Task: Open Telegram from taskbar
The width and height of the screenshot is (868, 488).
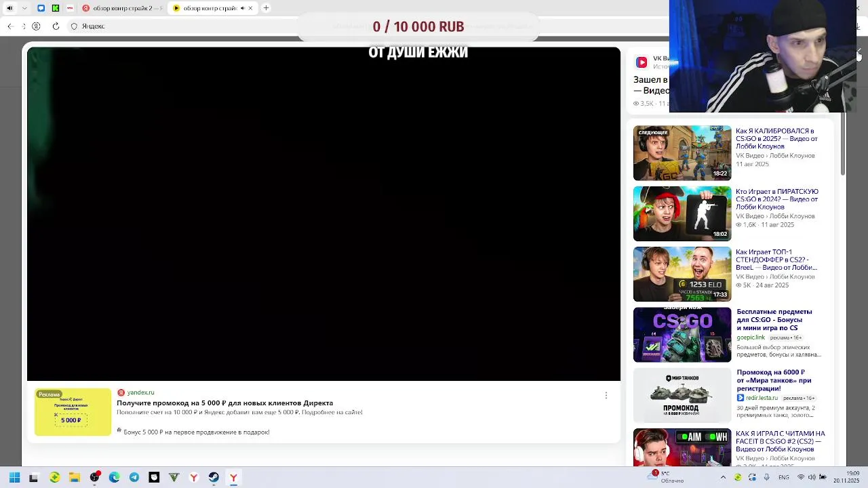Action: coord(134,478)
